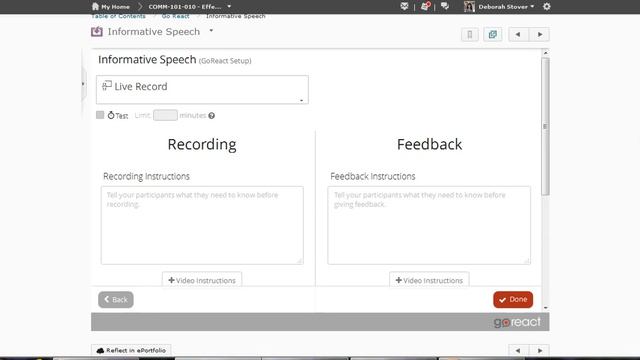Click the red Done button

point(513,300)
